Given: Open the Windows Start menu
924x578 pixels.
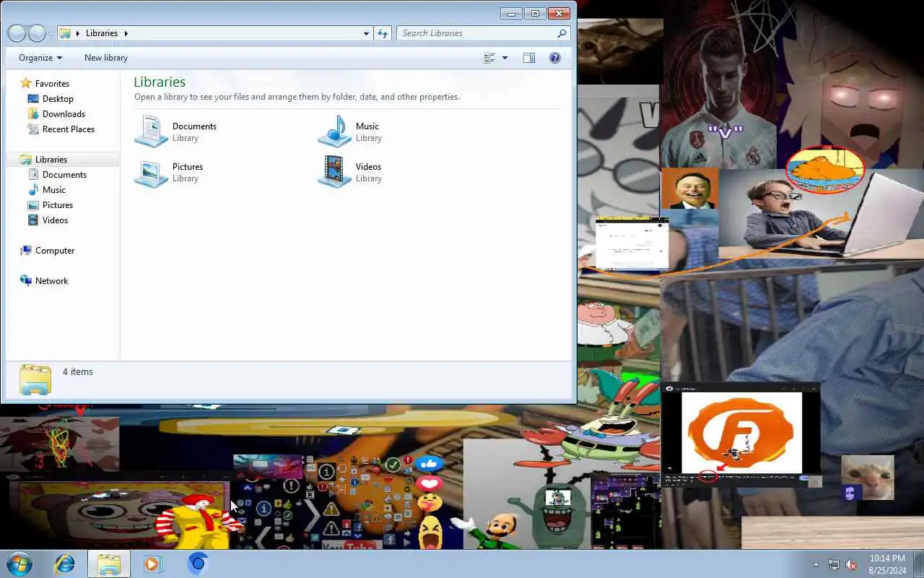Looking at the screenshot, I should 19,564.
